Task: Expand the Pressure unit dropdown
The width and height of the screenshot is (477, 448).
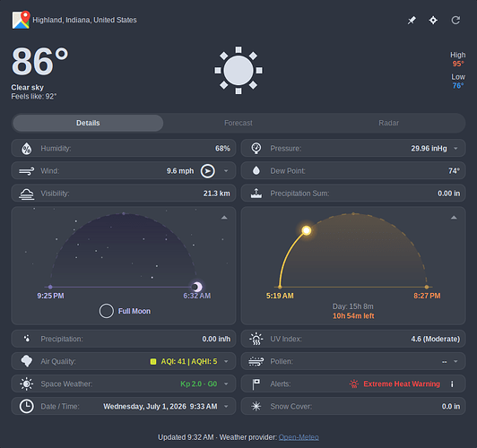Action: click(455, 149)
